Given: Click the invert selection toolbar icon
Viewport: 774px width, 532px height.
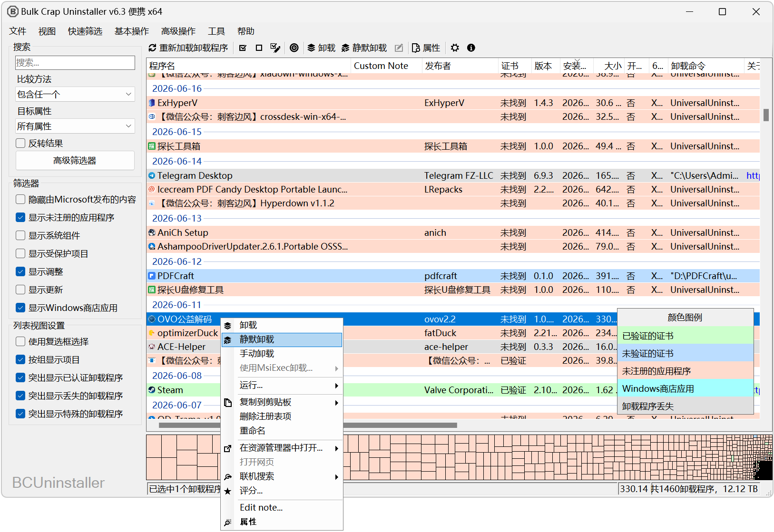Looking at the screenshot, I should [275, 48].
